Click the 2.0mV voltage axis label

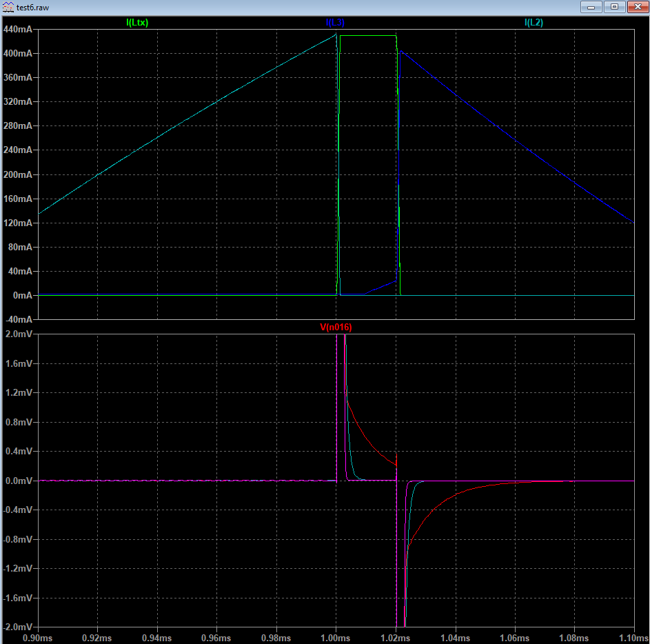coord(19,334)
